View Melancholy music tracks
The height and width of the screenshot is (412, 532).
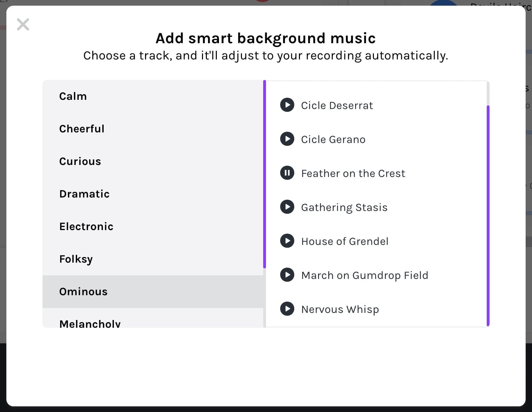point(90,322)
